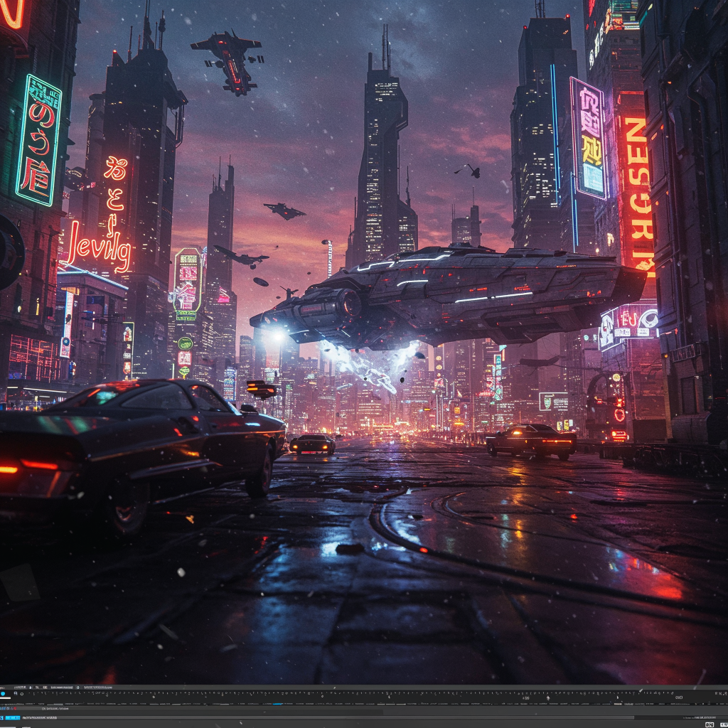Toggle the blue highlighted button in the bottom row
Image resolution: width=728 pixels, height=728 pixels.
pyautogui.click(x=12, y=718)
